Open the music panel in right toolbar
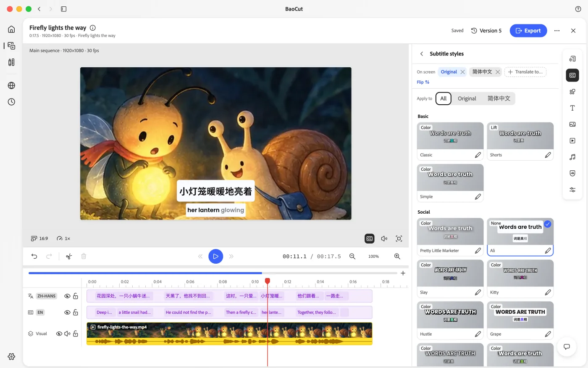This screenshot has width=588, height=368. click(572, 157)
